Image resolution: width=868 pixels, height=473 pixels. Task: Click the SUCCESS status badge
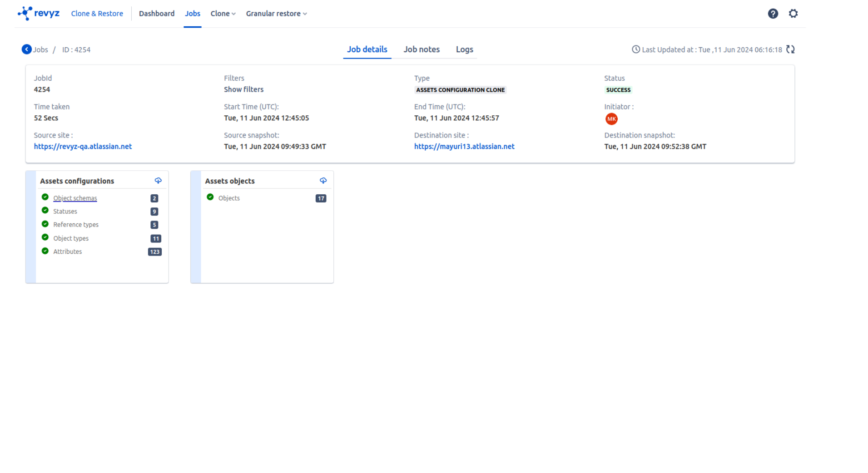(x=618, y=90)
